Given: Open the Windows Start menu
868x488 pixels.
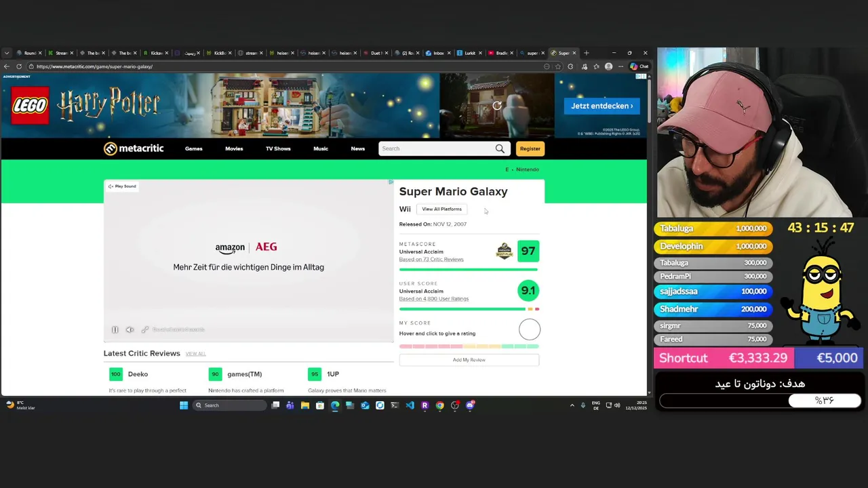Looking at the screenshot, I should 183,405.
